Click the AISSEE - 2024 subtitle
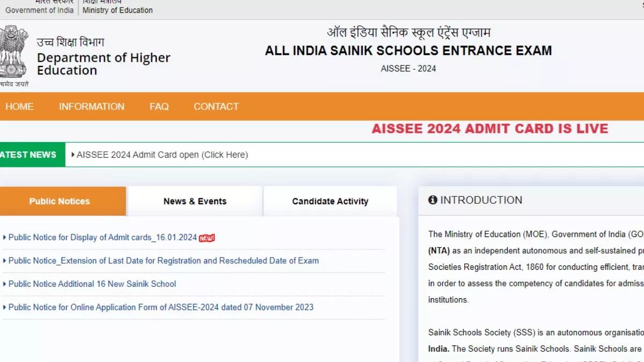Image resolution: width=644 pixels, height=362 pixels. point(408,69)
